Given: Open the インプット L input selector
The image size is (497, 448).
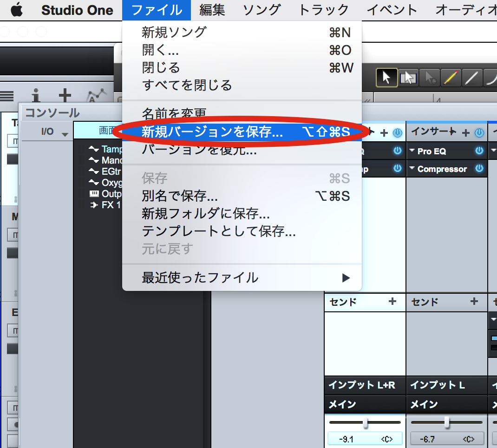Looking at the screenshot, I should pyautogui.click(x=447, y=385).
